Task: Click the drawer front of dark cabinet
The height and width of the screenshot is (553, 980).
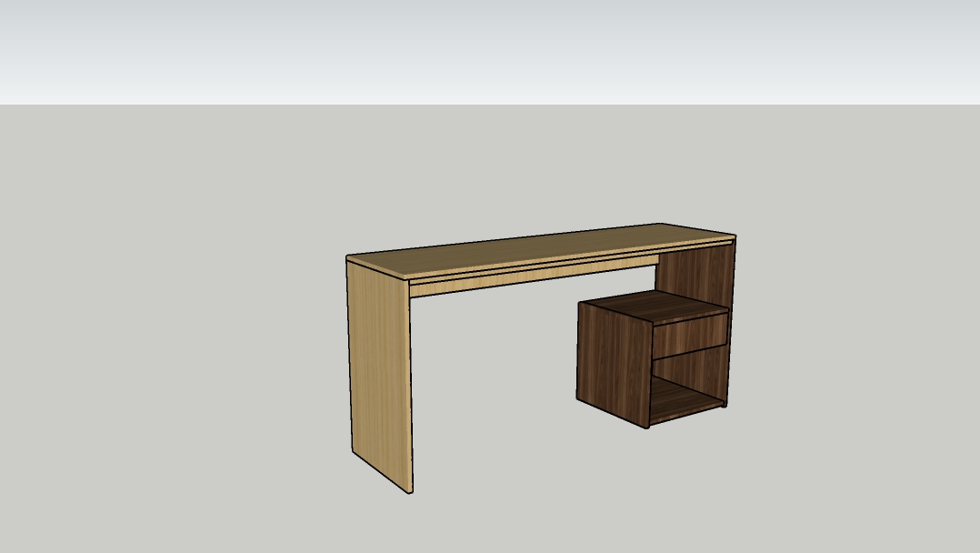Action: pyautogui.click(x=690, y=336)
